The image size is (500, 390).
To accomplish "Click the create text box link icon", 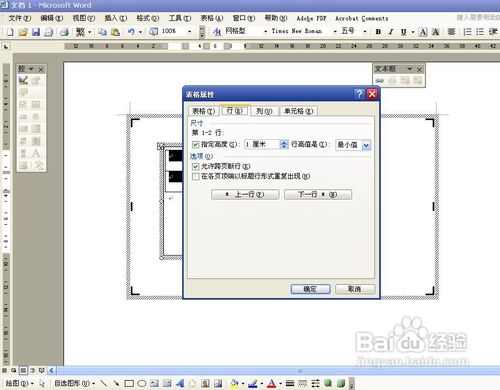I will tap(380, 81).
